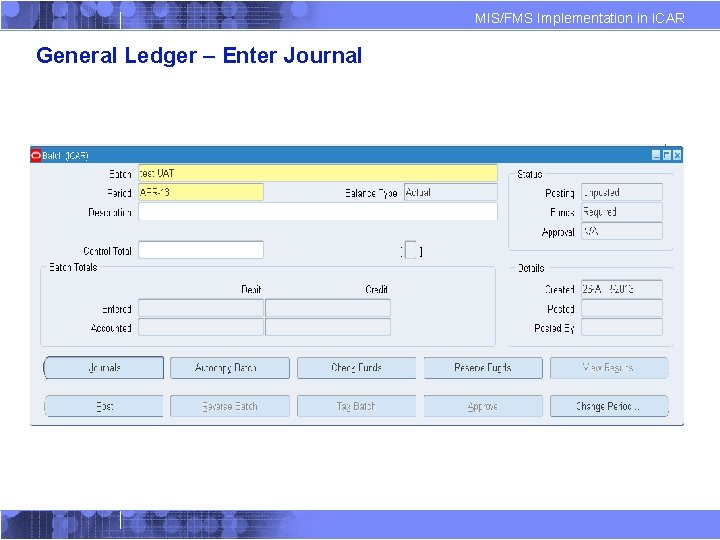The image size is (720, 540).
Task: Click the View Results button
Action: pos(609,368)
